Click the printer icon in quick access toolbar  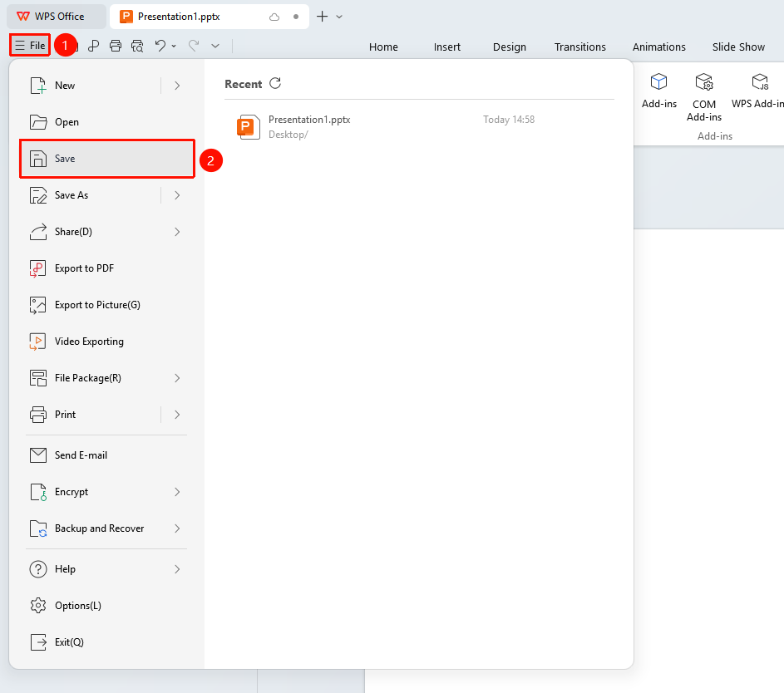116,46
